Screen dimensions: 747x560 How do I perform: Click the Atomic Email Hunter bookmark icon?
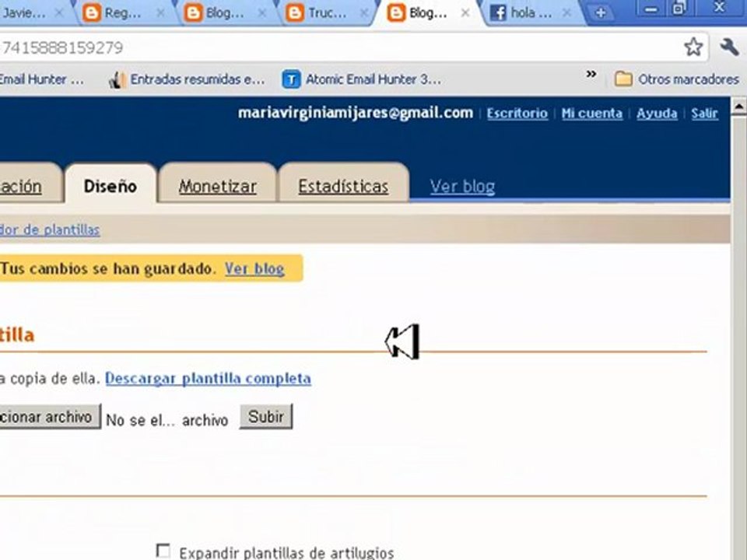(x=291, y=79)
